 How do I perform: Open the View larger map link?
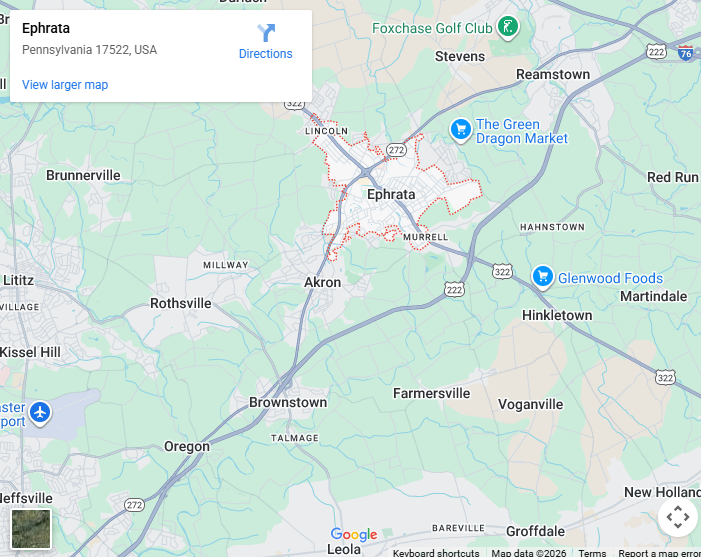pyautogui.click(x=65, y=84)
